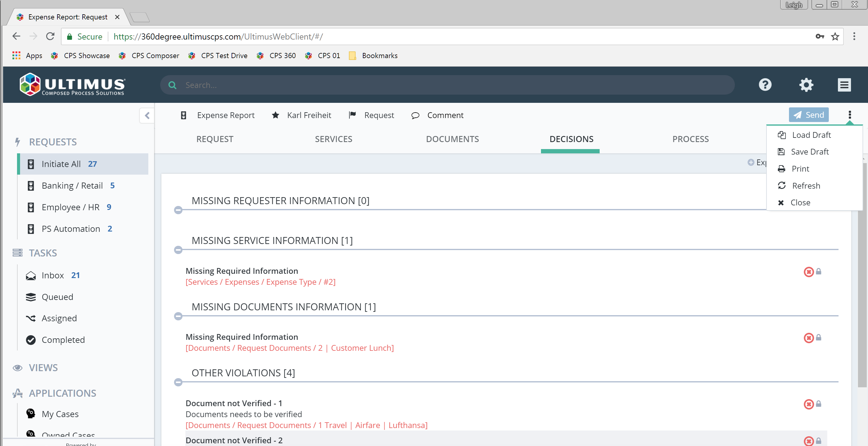Click lock icon on Customer Lunch violation
Screen dimensions: 868x446
818,337
